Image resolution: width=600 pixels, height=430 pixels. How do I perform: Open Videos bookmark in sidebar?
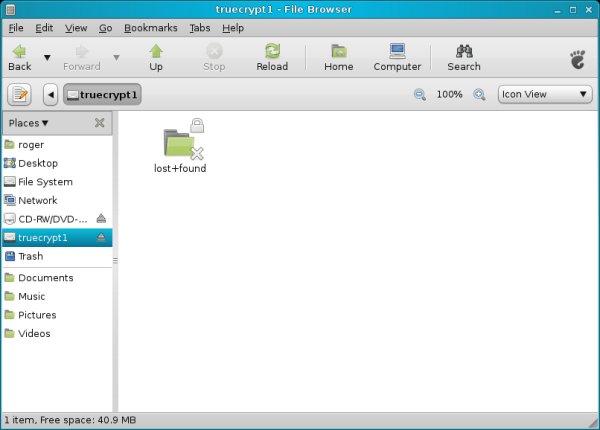point(57,334)
